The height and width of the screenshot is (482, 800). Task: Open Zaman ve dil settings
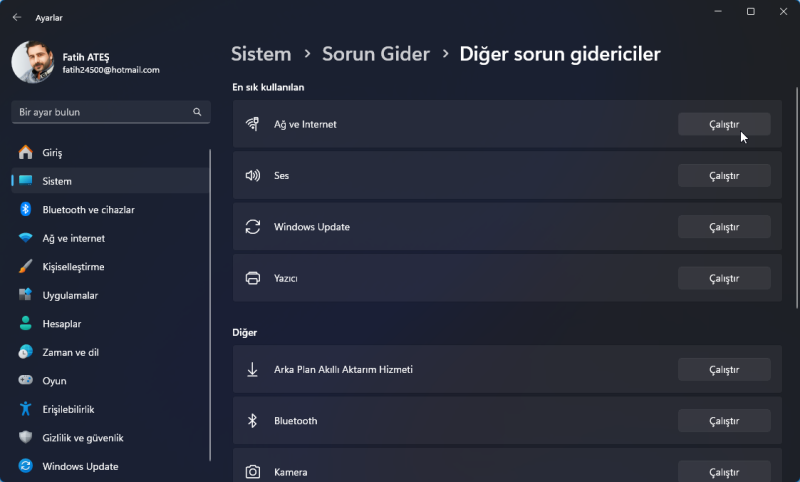[x=110, y=352]
